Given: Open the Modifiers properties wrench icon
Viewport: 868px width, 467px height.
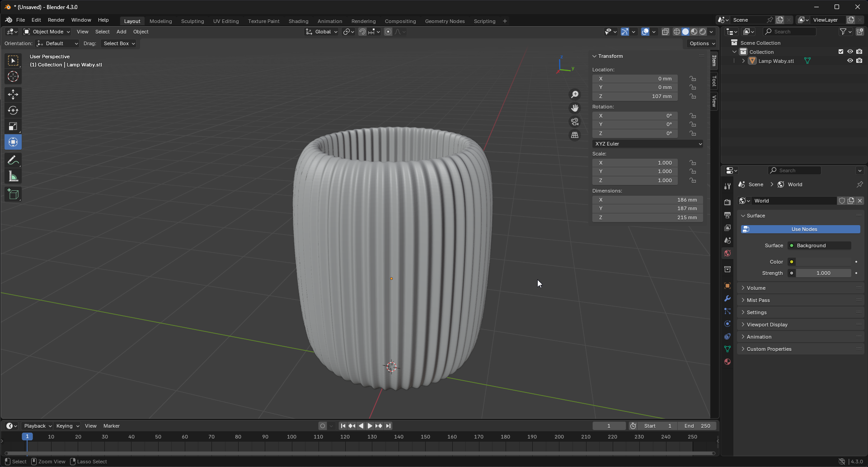Looking at the screenshot, I should pos(727,298).
